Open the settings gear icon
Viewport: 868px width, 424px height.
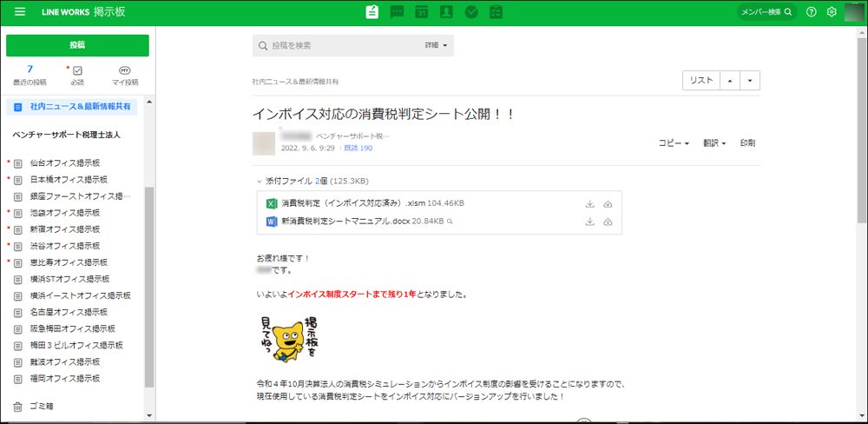(832, 12)
